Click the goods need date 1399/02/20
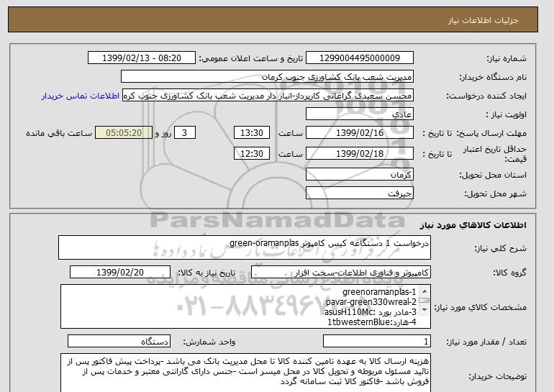This screenshot has width=554, height=392. point(120,273)
